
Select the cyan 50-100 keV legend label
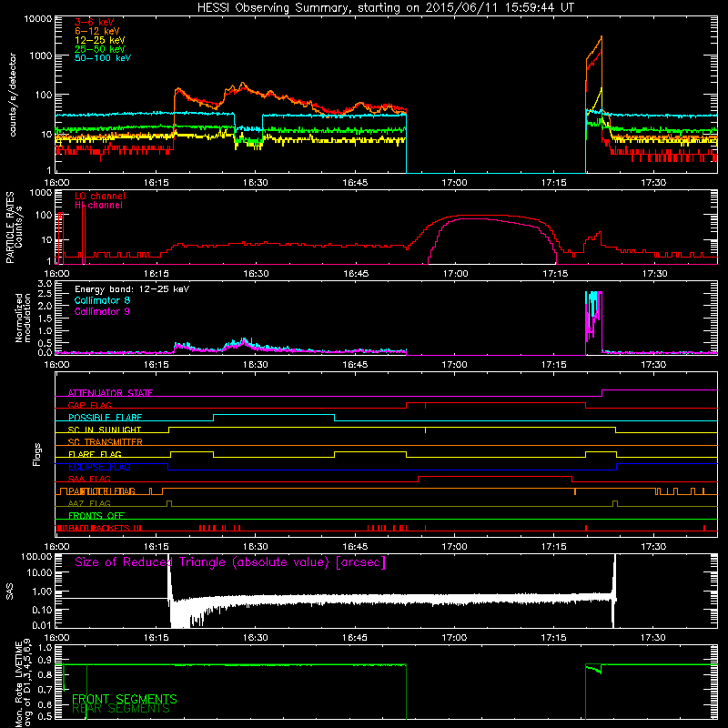[x=103, y=58]
